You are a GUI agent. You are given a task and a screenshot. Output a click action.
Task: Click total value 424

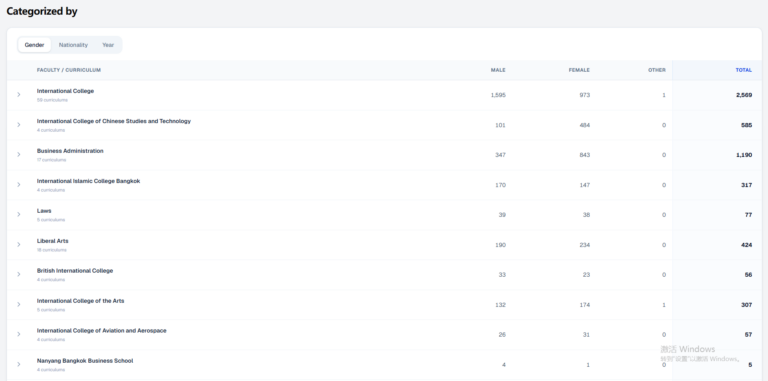click(x=746, y=245)
